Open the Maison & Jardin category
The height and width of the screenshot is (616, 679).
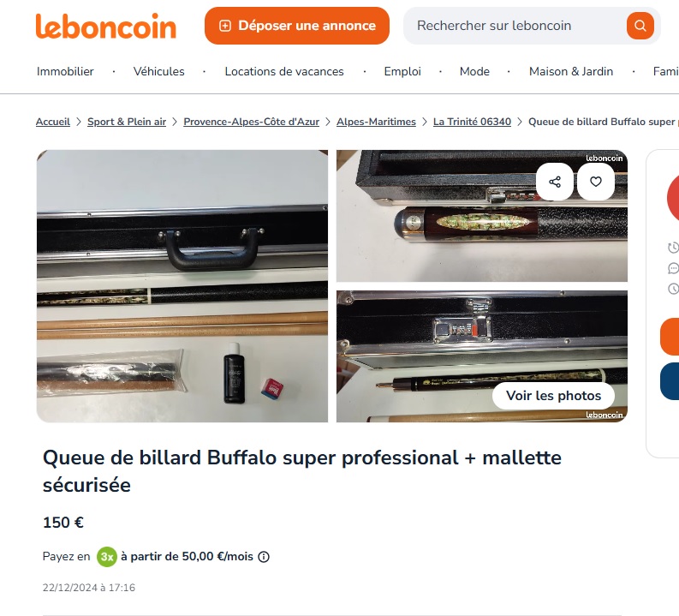571,71
